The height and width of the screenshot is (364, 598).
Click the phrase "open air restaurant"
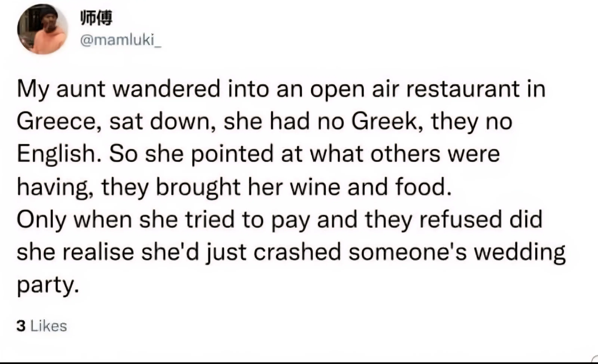point(427,89)
